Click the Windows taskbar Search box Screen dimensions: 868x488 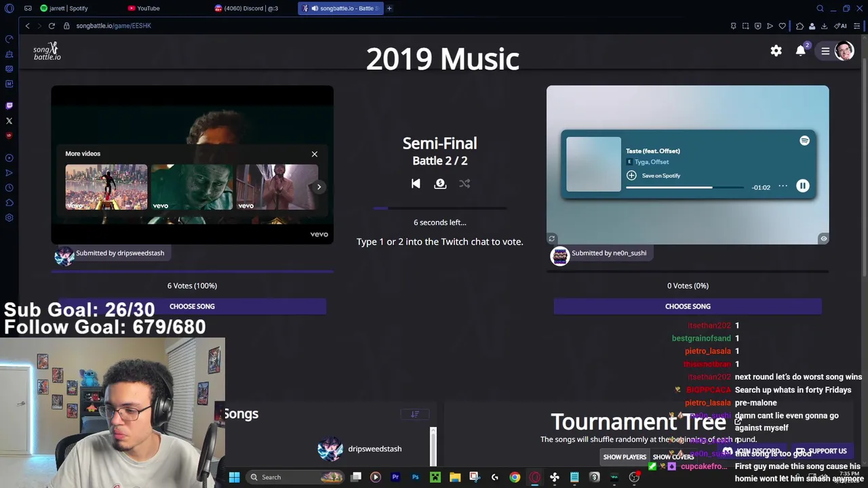pyautogui.click(x=295, y=477)
